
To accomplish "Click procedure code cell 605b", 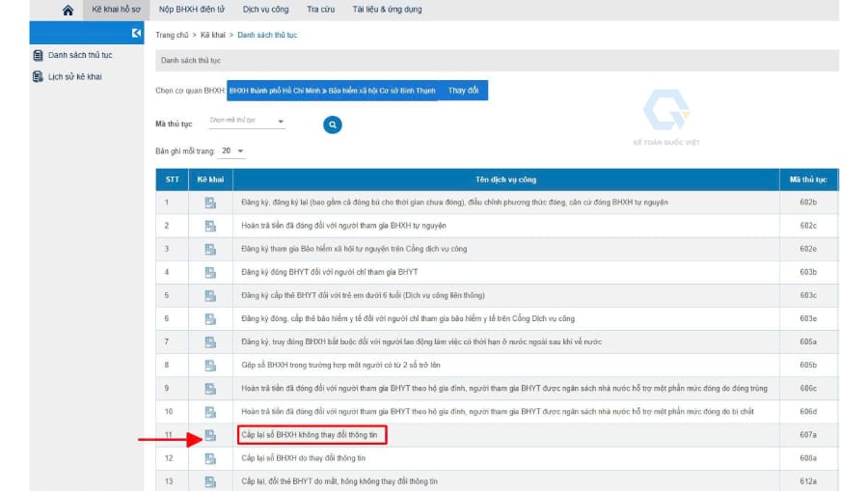I will click(808, 366).
